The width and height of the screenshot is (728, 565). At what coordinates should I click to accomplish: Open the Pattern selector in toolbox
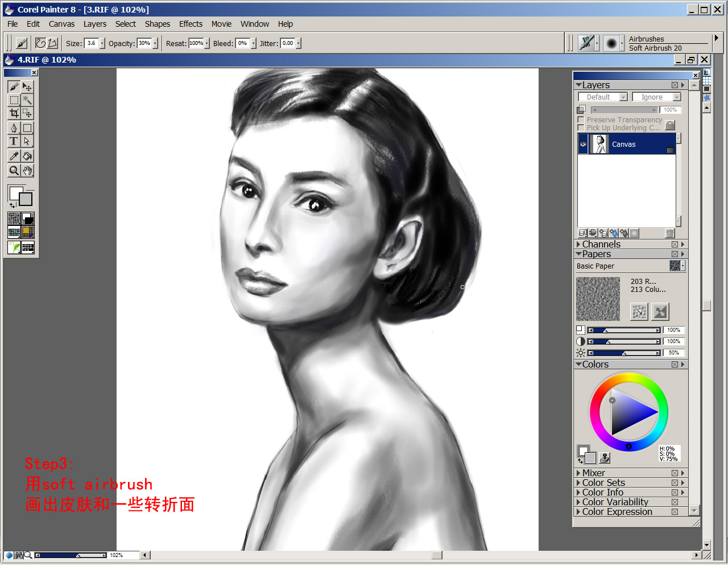point(14,232)
